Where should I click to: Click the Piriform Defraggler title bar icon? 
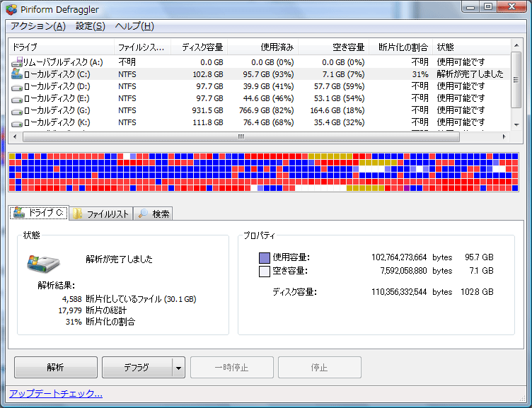tap(11, 9)
